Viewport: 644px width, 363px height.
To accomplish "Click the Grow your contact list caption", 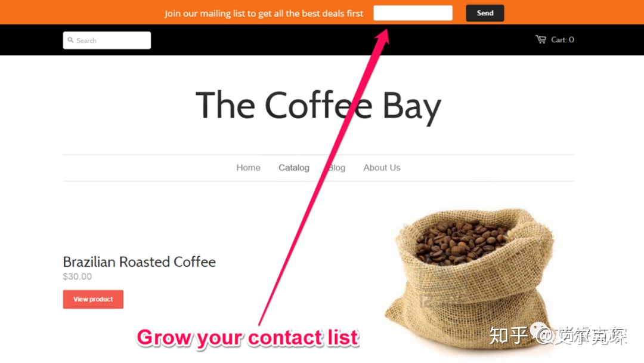I will (247, 338).
